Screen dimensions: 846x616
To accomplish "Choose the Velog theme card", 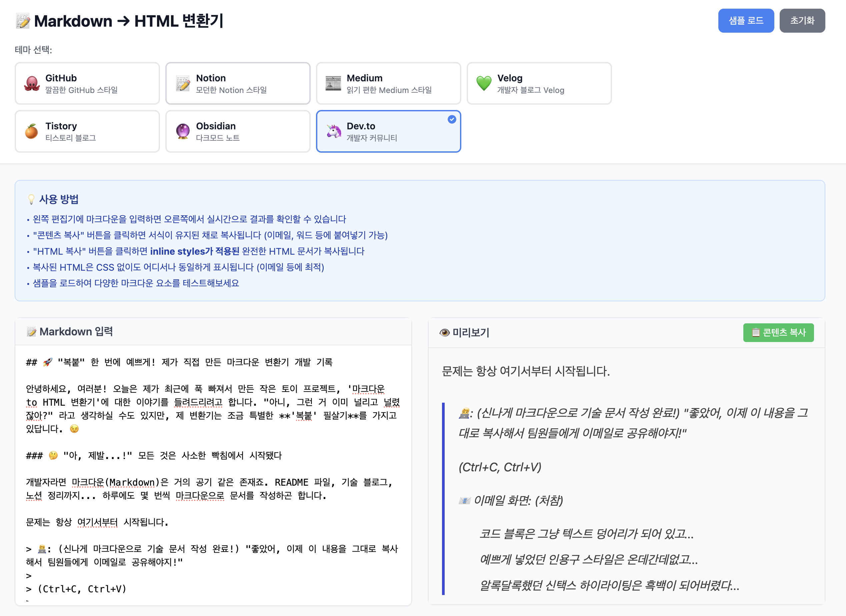I will point(539,83).
